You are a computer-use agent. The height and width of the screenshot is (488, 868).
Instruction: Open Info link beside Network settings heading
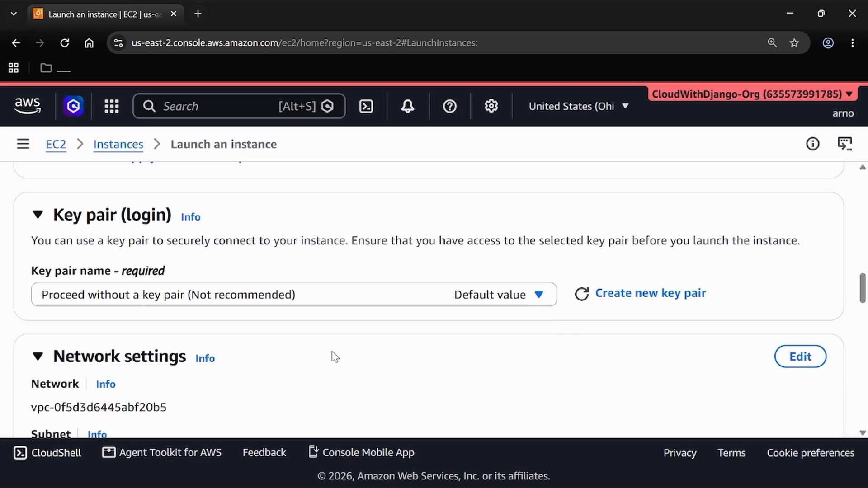point(205,358)
